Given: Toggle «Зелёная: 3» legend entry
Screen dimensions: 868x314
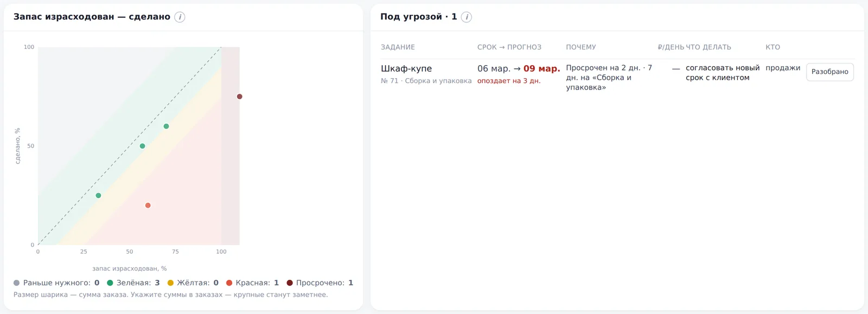Looking at the screenshot, I should (133, 283).
